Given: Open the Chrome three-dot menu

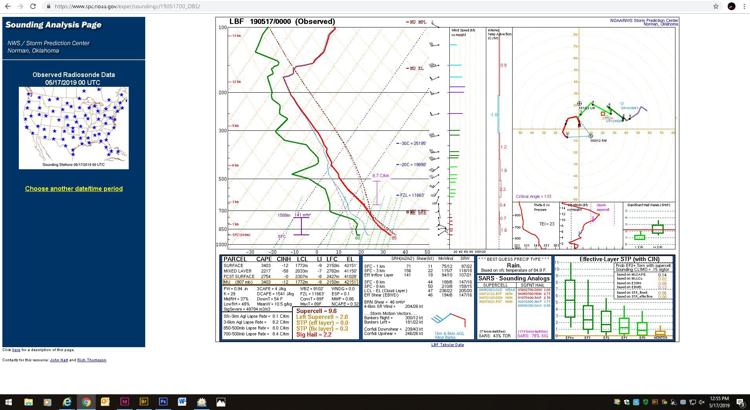Looking at the screenshot, I should (744, 7).
